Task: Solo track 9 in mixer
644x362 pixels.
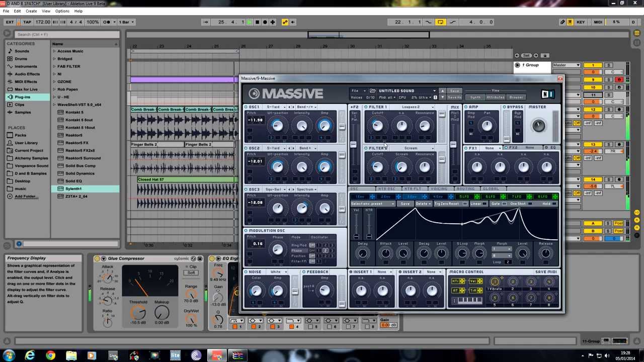Action: [608, 79]
